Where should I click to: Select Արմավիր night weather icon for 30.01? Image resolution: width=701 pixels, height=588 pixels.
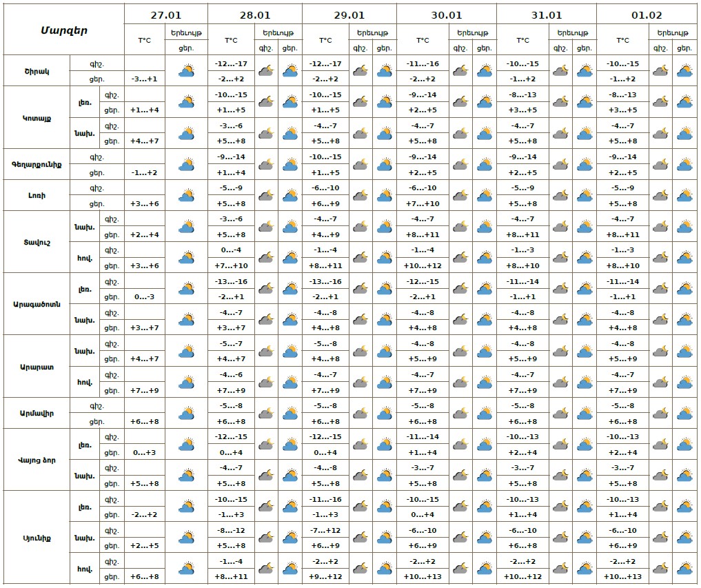(x=460, y=414)
